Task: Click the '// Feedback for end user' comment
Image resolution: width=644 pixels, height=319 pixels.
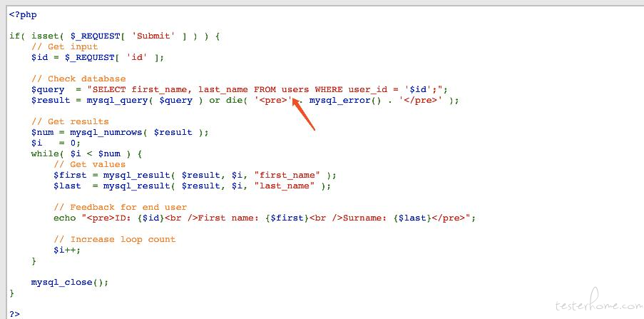Action: click(x=121, y=207)
